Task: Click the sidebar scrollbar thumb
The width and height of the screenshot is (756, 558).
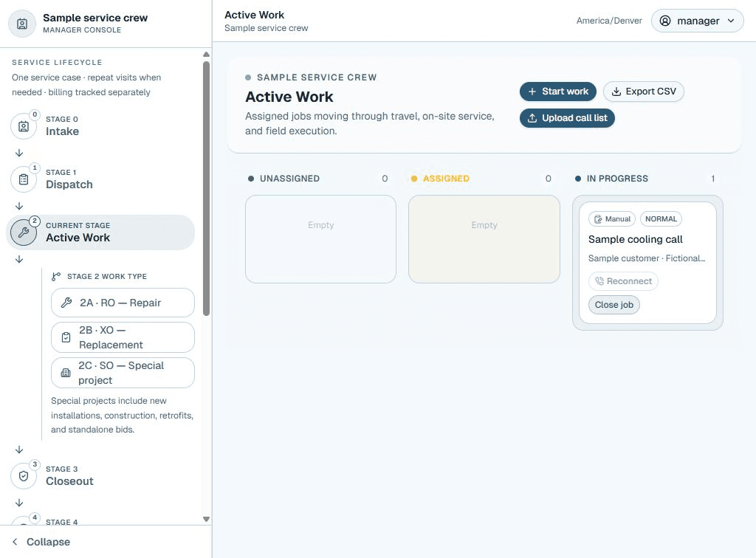Action: click(x=207, y=188)
